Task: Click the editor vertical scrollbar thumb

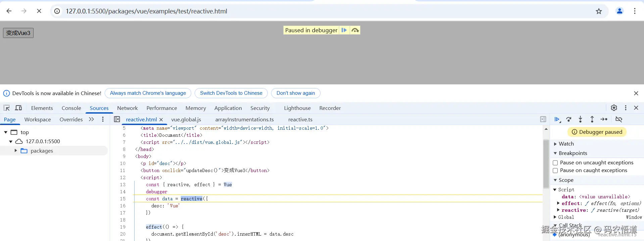Action: (546, 164)
